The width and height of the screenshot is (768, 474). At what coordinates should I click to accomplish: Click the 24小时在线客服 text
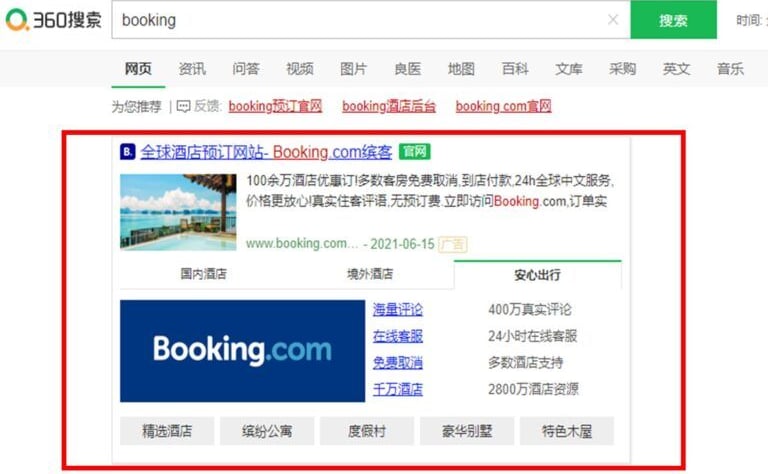click(x=532, y=336)
